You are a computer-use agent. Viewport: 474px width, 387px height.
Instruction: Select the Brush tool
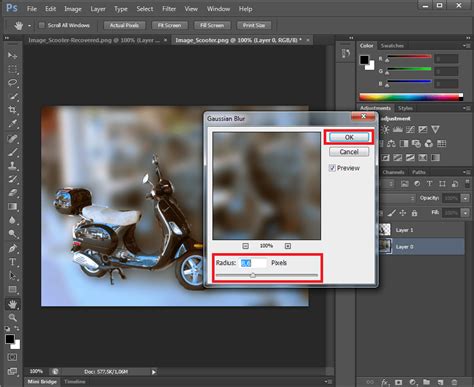pos(12,152)
